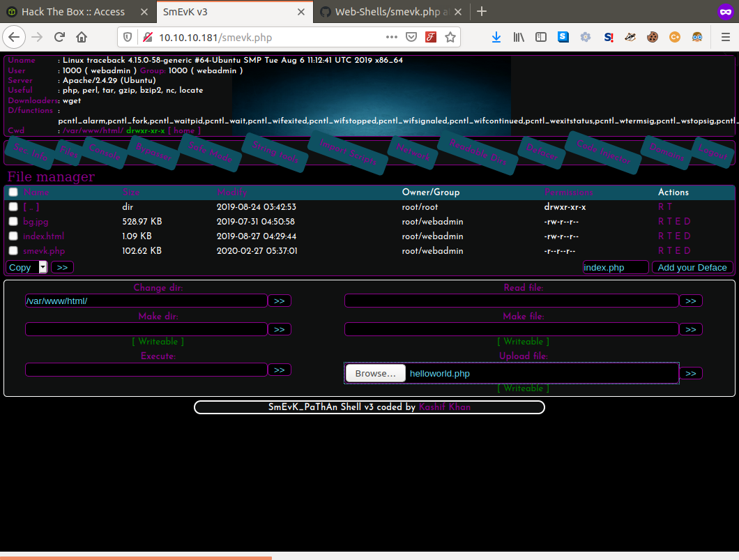This screenshot has width=739, height=560.
Task: Click the Pocket save icon in address bar
Action: (411, 37)
